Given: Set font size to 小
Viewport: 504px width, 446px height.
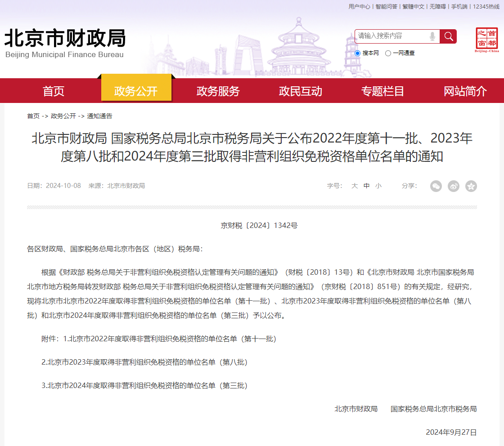Looking at the screenshot, I should coord(378,186).
